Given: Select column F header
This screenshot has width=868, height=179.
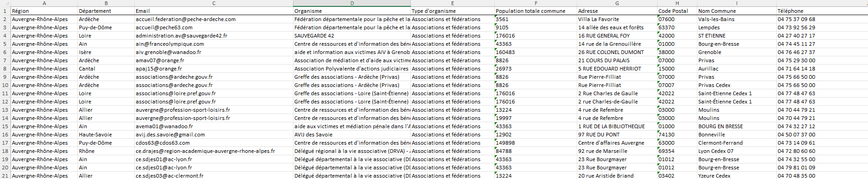Looking at the screenshot, I should point(536,3).
